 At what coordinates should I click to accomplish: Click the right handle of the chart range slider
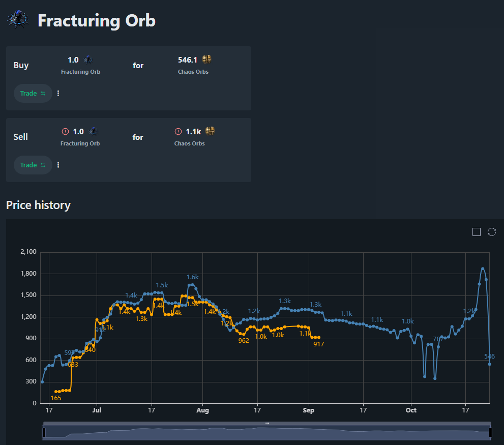point(491,432)
